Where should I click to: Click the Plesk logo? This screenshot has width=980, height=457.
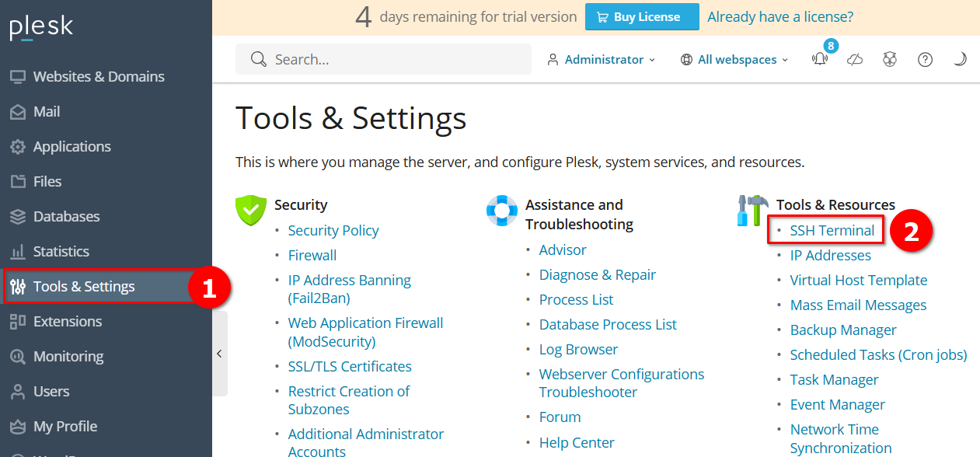(41, 28)
